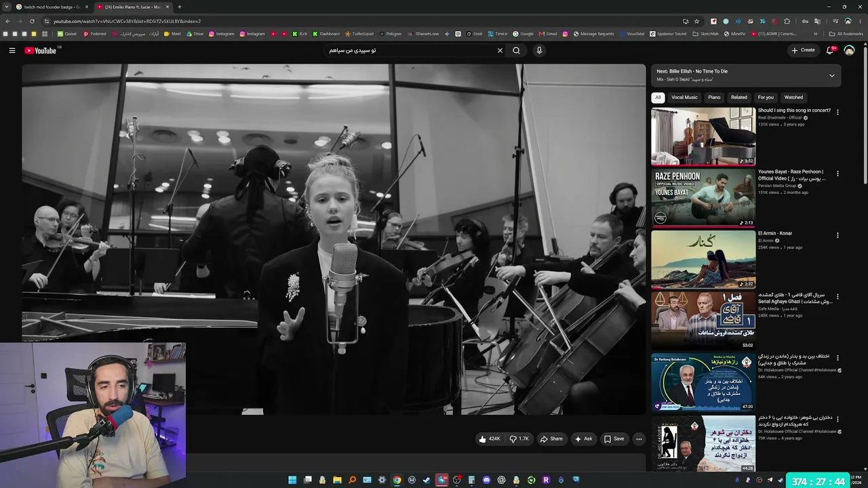Screen dimensions: 868x488
Task: Go back in browser history
Action: (x=7, y=21)
